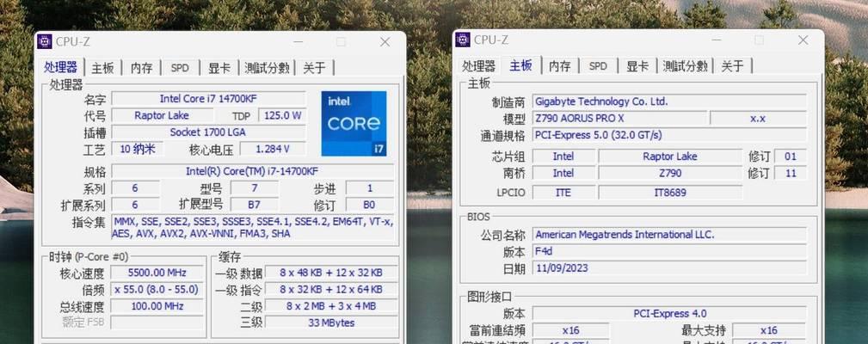
Task: Click the TDP value 125.0 W
Action: (x=282, y=115)
